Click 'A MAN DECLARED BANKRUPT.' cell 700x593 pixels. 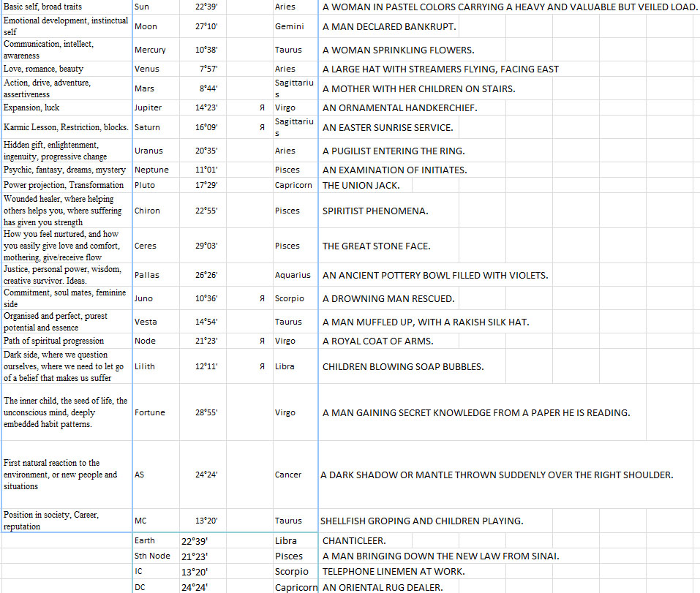coord(389,27)
